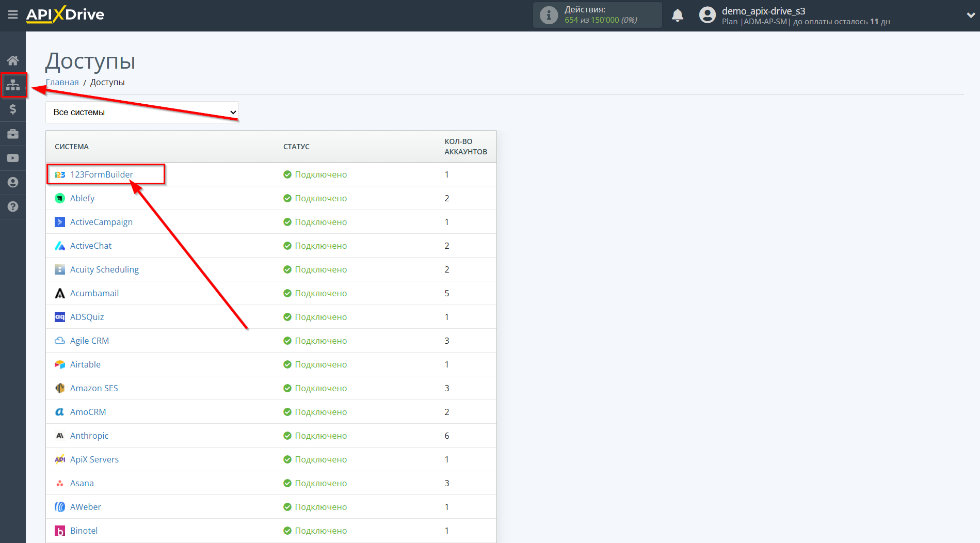Open Agile CRM system link

tap(89, 341)
